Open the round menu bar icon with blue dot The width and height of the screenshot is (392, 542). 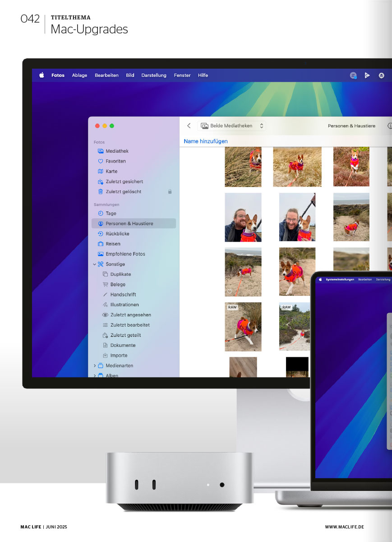(353, 75)
